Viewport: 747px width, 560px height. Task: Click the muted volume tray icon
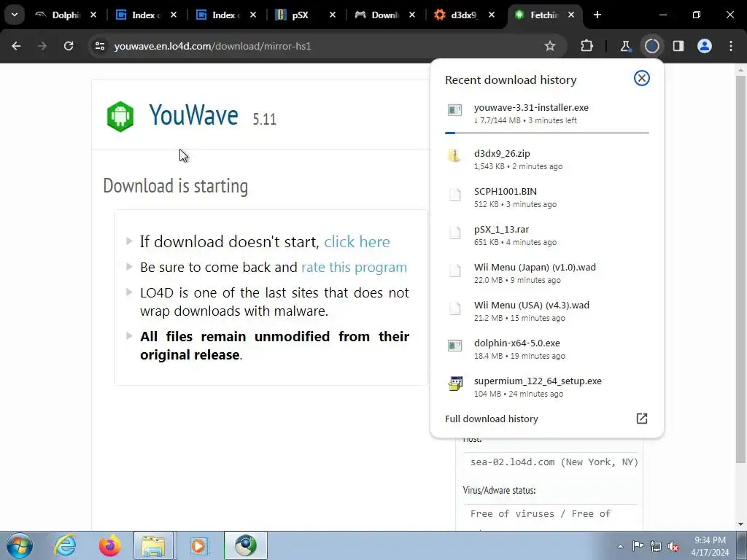pos(673,546)
